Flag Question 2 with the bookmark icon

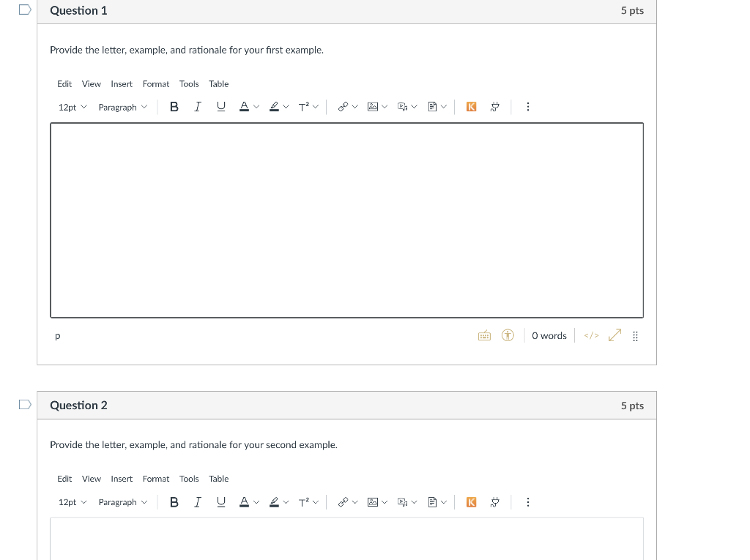click(x=25, y=405)
